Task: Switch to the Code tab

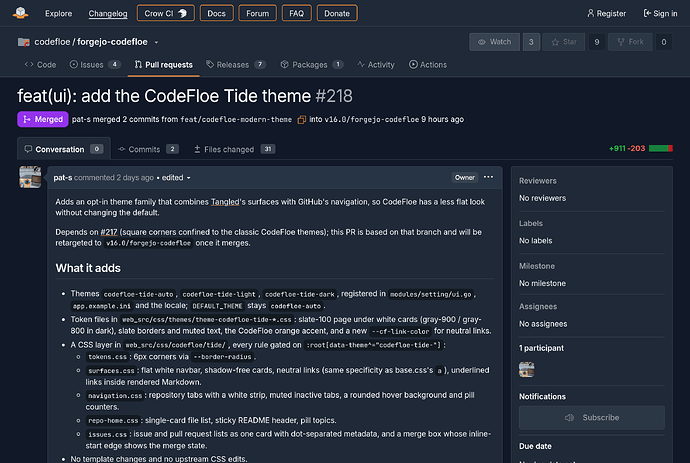Action: [x=40, y=65]
